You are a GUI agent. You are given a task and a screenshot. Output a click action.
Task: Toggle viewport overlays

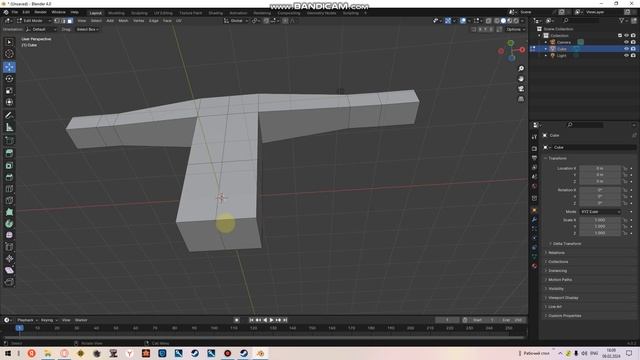point(463,21)
